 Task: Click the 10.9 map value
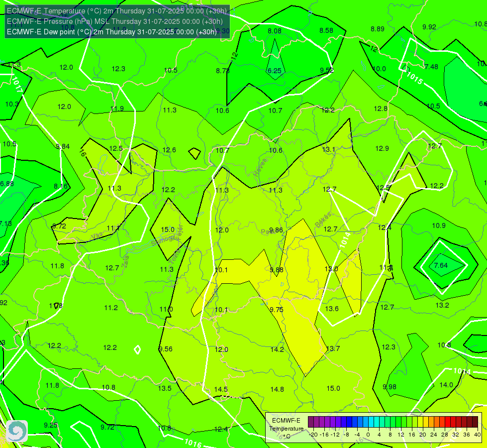[439, 225]
